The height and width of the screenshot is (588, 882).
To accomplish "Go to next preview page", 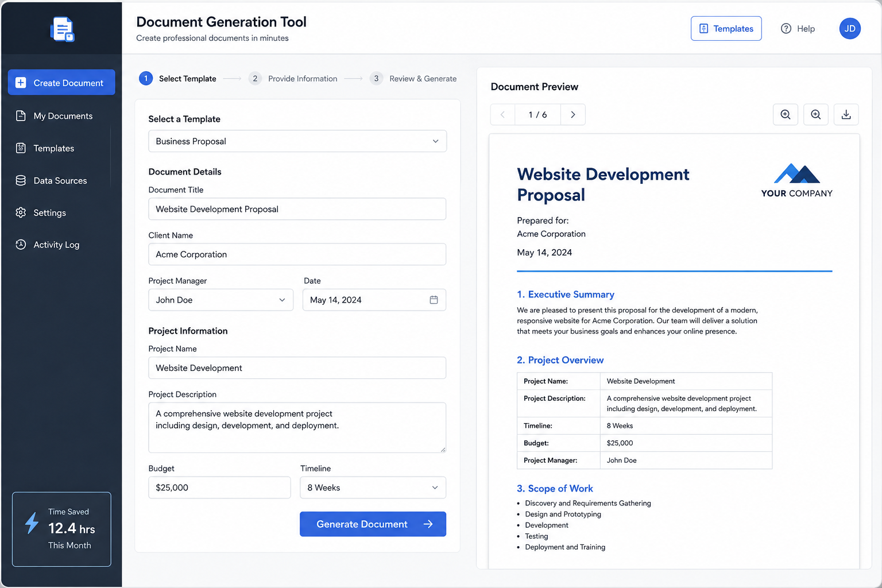I will tap(572, 115).
